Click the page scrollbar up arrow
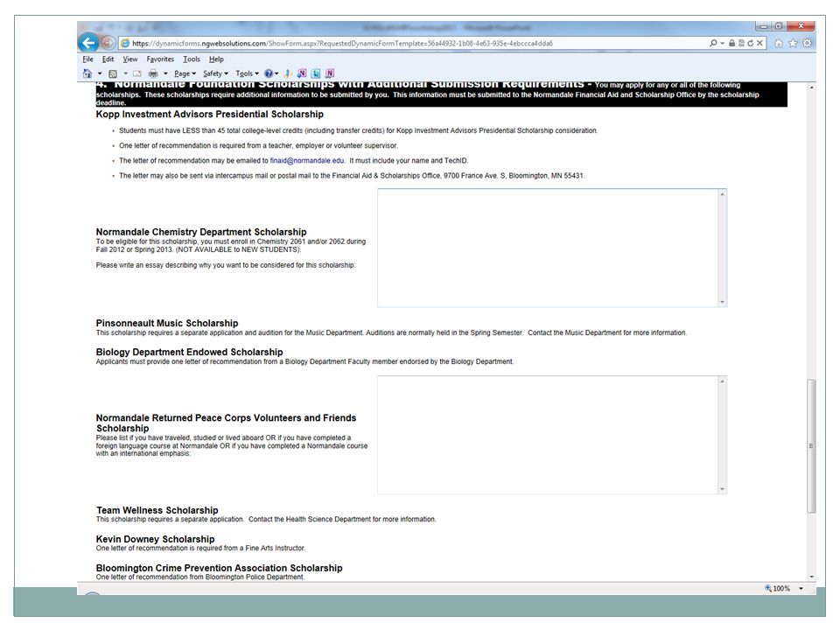840x630 pixels. pos(812,87)
